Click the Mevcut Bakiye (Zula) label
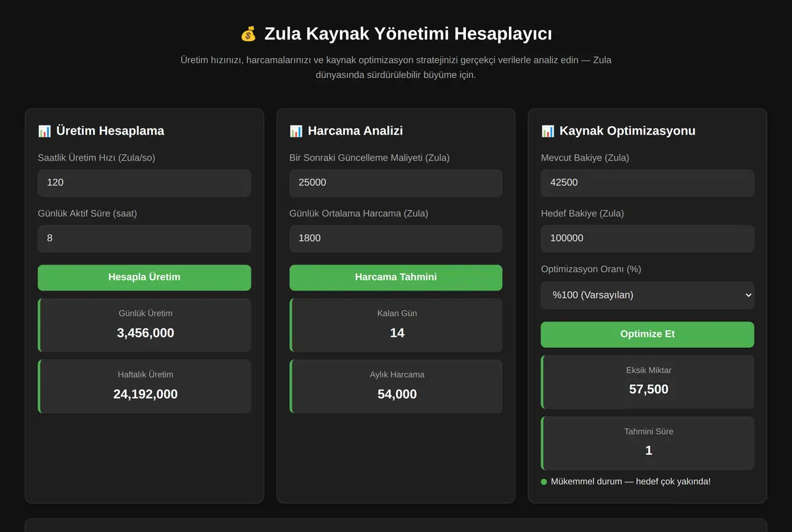 [585, 158]
